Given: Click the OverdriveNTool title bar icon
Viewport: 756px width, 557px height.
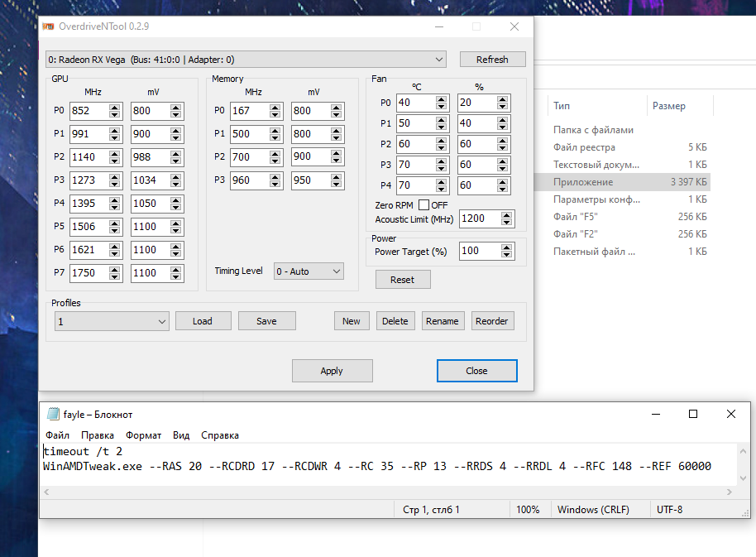Looking at the screenshot, I should [x=48, y=26].
